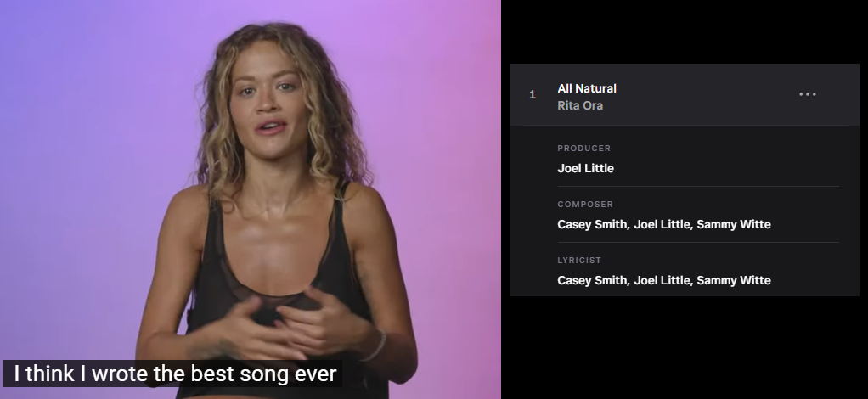Viewport: 868px width, 399px height.
Task: Click Joel Little in the Lyricist credits
Action: (662, 280)
